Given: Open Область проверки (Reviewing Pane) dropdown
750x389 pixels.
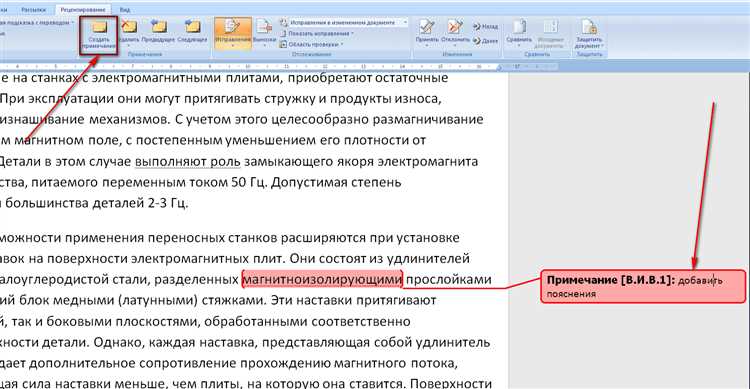Looking at the screenshot, I should pos(311,44).
